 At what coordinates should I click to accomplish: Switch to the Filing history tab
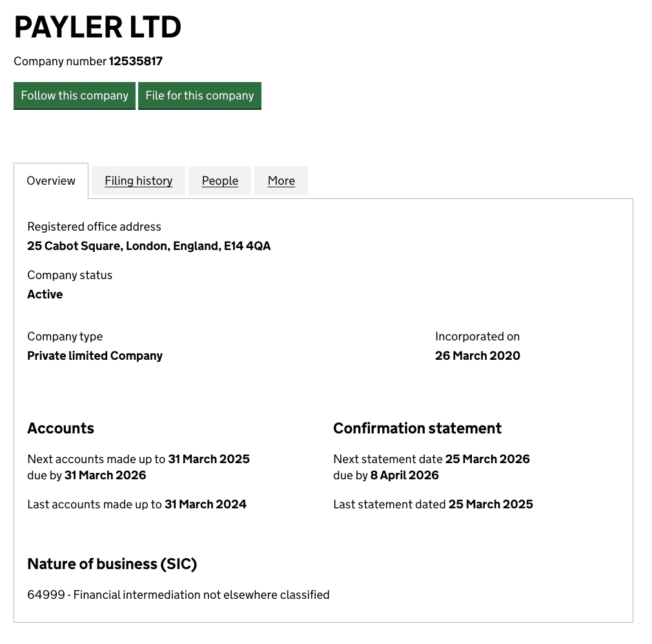pos(138,181)
